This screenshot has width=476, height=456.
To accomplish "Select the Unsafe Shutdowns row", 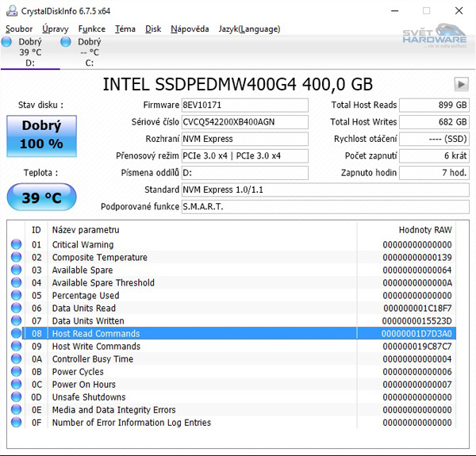I will pos(232,397).
